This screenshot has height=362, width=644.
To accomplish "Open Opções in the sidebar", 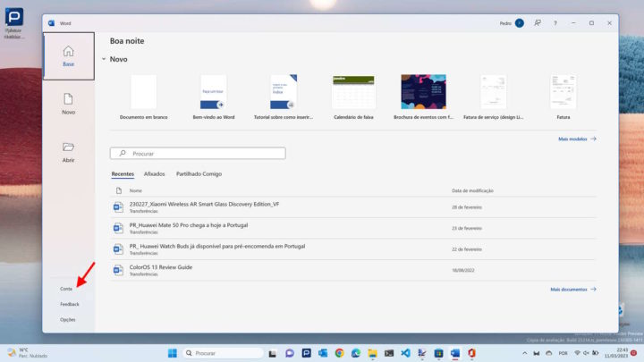I will [68, 319].
